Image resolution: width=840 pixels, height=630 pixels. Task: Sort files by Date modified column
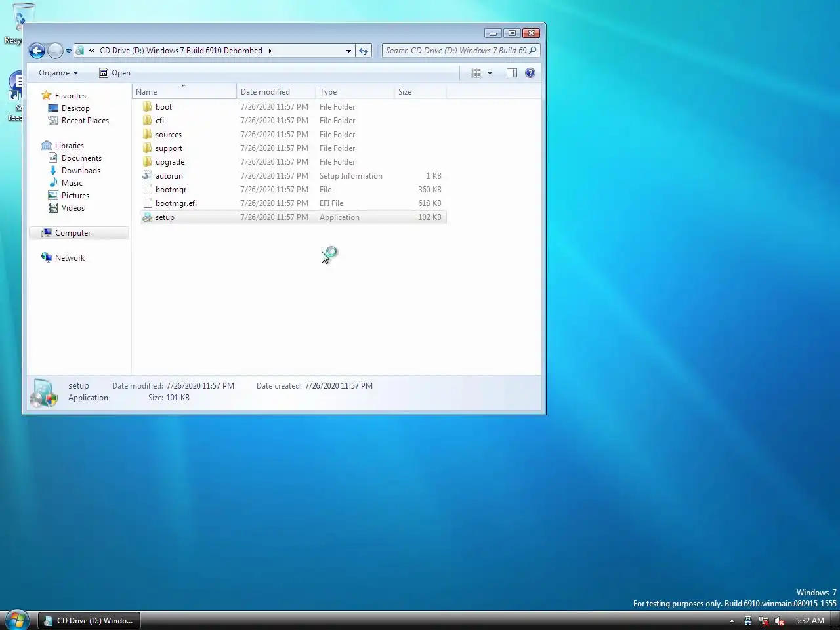click(276, 92)
